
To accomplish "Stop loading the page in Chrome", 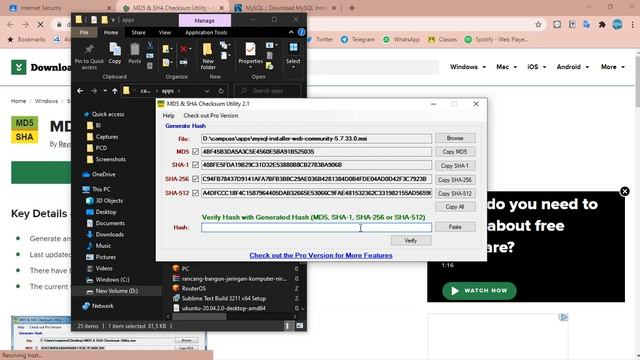I will [x=40, y=24].
